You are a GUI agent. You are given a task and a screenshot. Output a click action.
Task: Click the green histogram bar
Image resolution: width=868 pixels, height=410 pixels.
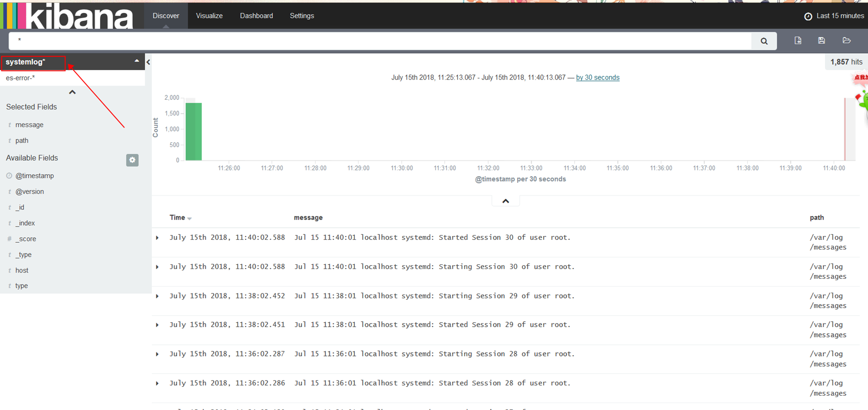pyautogui.click(x=193, y=132)
